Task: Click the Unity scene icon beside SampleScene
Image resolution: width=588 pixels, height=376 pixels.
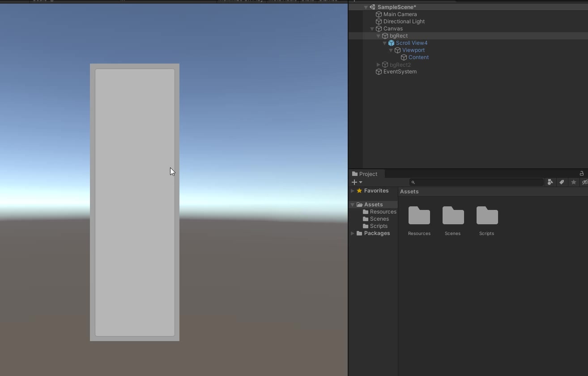Action: 372,7
